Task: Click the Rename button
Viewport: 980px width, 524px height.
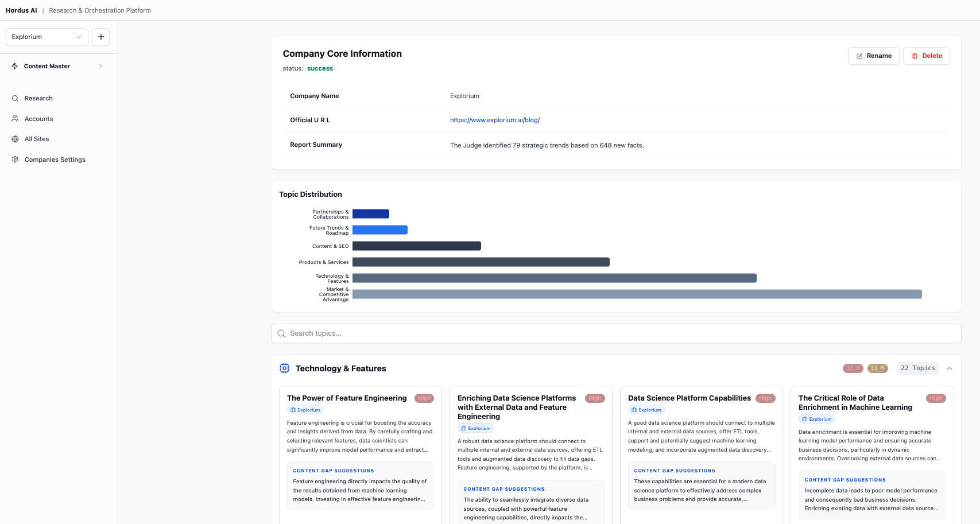Action: pyautogui.click(x=873, y=56)
